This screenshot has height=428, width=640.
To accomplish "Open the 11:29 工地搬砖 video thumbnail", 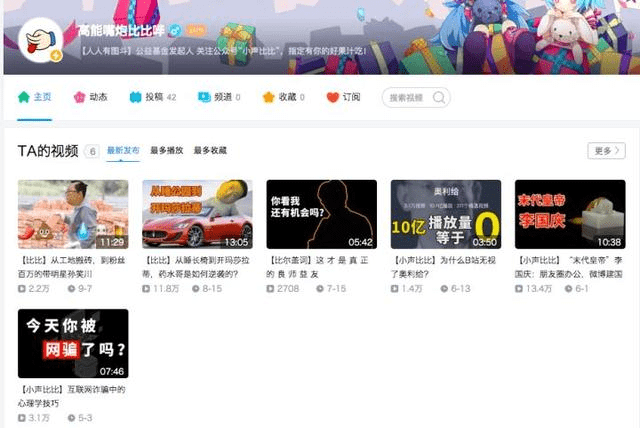I will coord(73,214).
